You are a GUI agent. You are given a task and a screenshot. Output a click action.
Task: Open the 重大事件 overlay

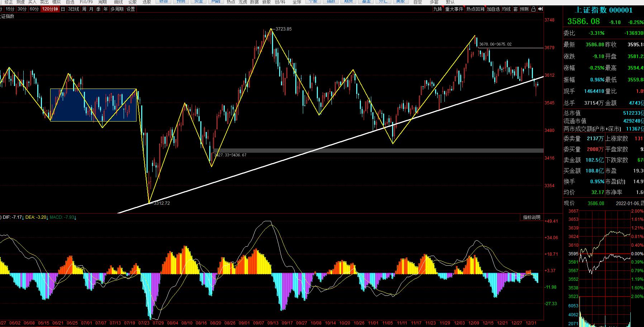454,9
